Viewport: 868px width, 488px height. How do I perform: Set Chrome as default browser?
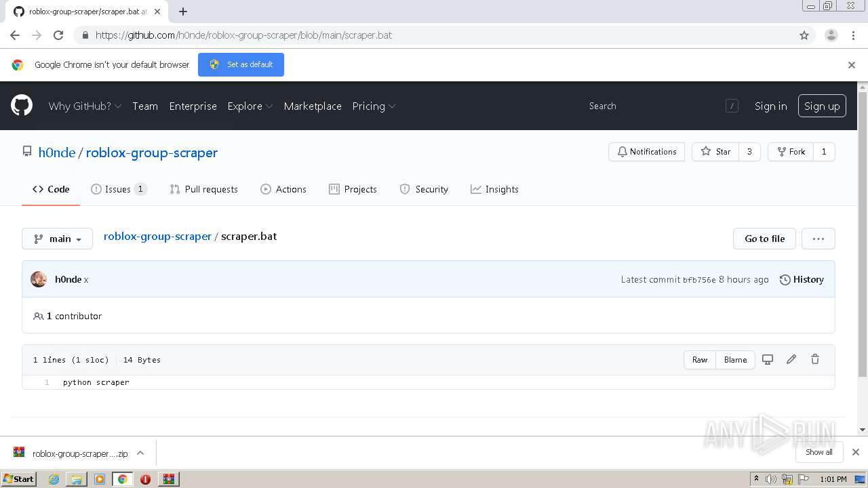pyautogui.click(x=241, y=64)
